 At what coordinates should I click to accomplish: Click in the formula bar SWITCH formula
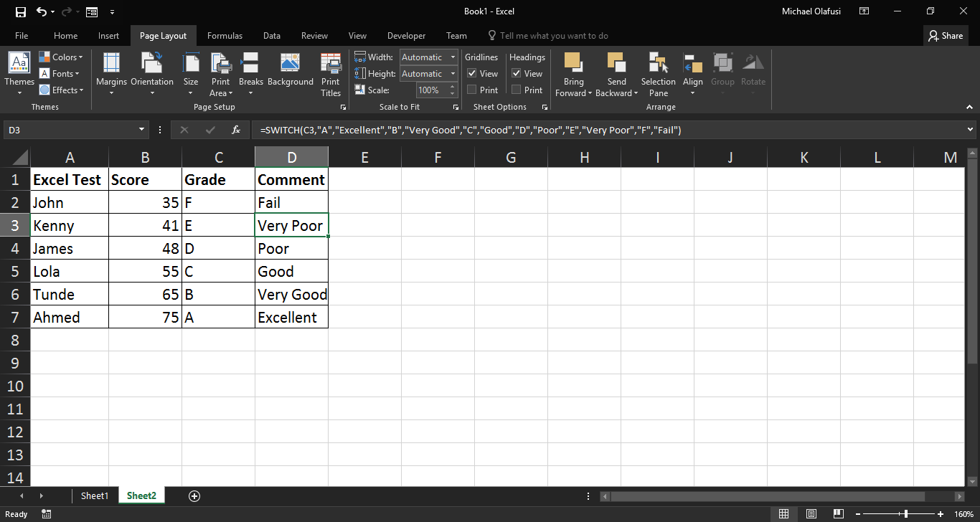(x=471, y=130)
